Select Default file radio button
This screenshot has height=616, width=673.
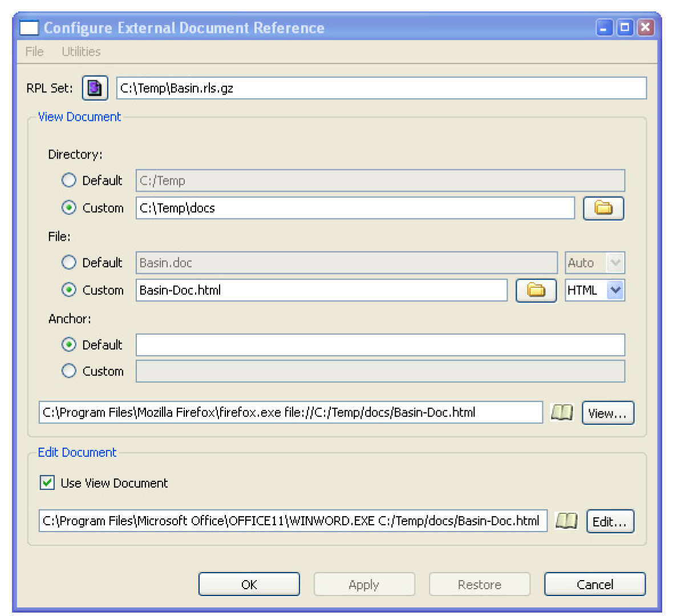[x=69, y=263]
